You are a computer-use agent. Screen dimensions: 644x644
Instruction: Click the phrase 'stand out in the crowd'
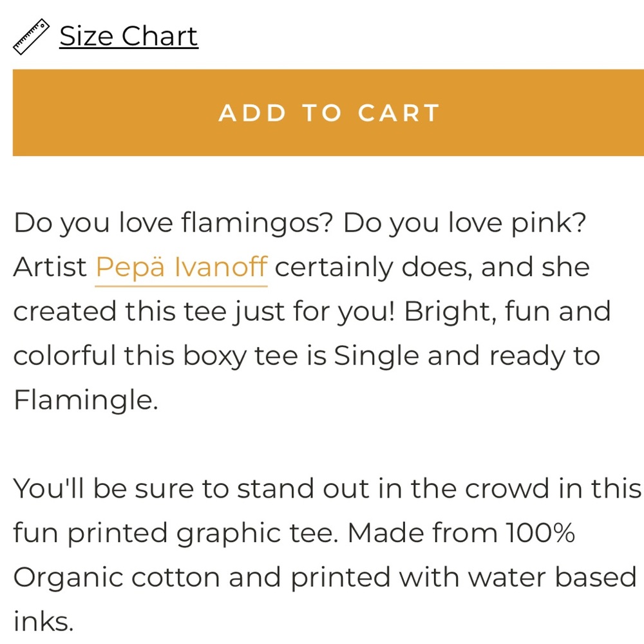point(393,489)
